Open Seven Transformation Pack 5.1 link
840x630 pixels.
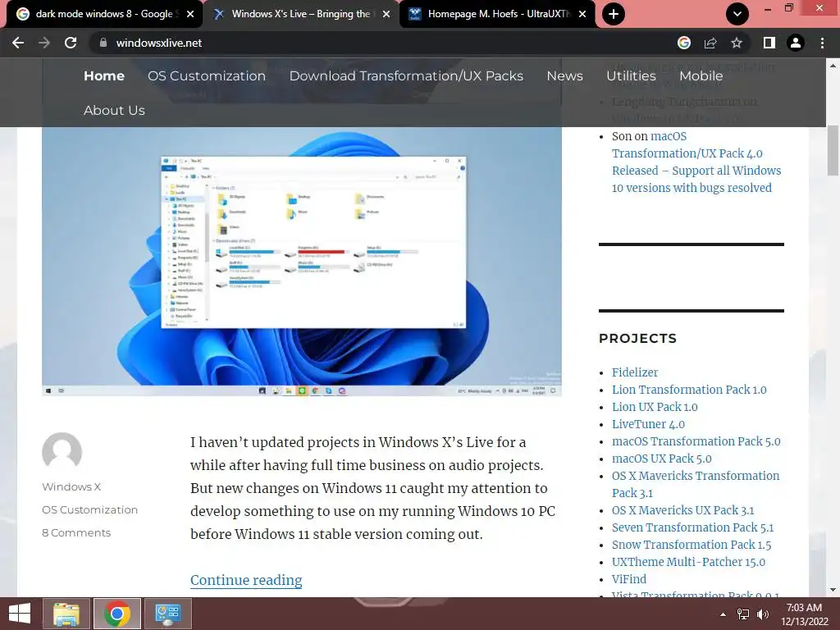click(x=692, y=527)
